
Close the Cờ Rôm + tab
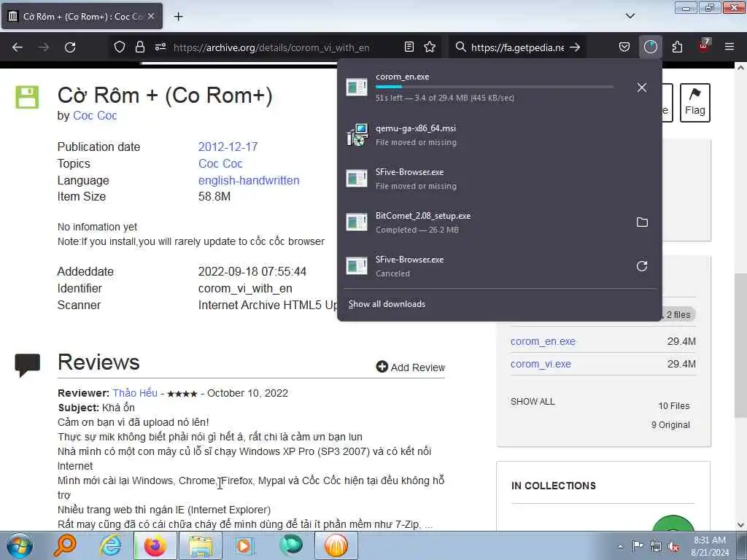click(x=150, y=16)
